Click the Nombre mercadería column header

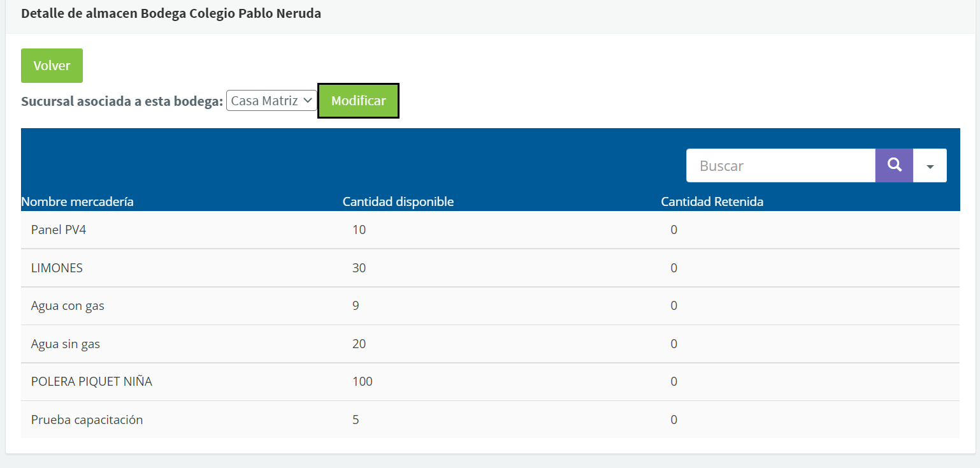[77, 201]
